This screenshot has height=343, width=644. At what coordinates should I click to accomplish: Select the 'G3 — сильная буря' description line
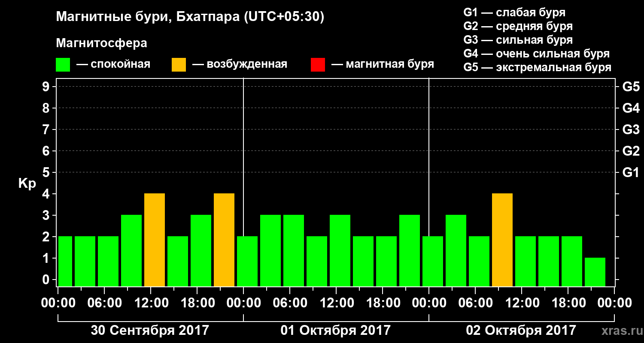518,40
